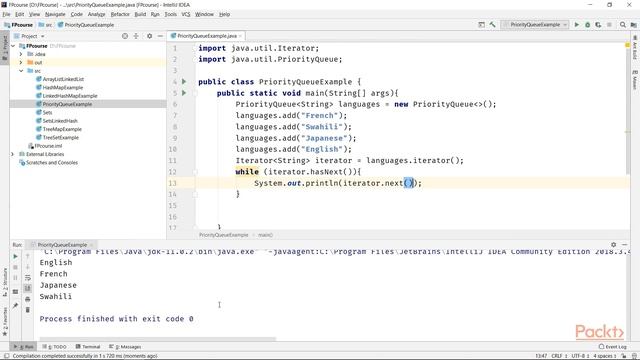Pin the Run tab with pin icon
Image resolution: width=640 pixels, height=360 pixels.
click(x=16, y=305)
